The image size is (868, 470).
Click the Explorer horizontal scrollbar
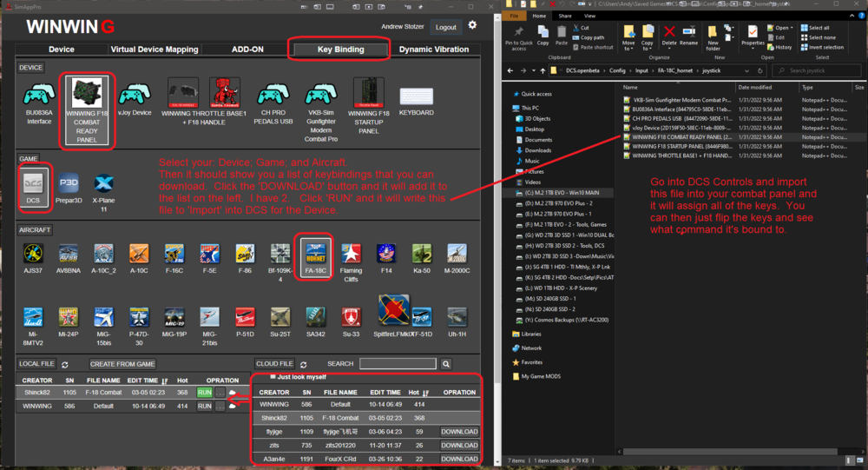730,452
